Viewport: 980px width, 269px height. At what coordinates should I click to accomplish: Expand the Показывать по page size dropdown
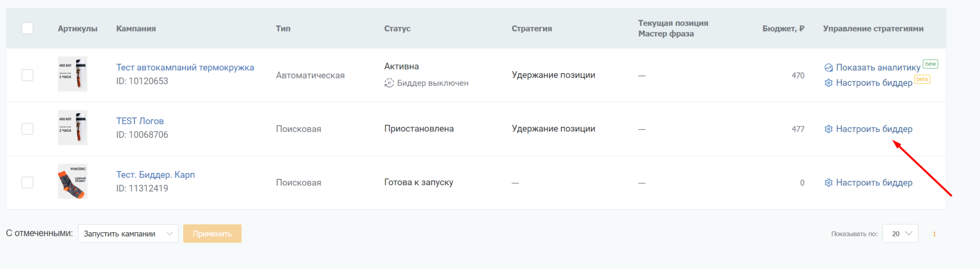(900, 234)
